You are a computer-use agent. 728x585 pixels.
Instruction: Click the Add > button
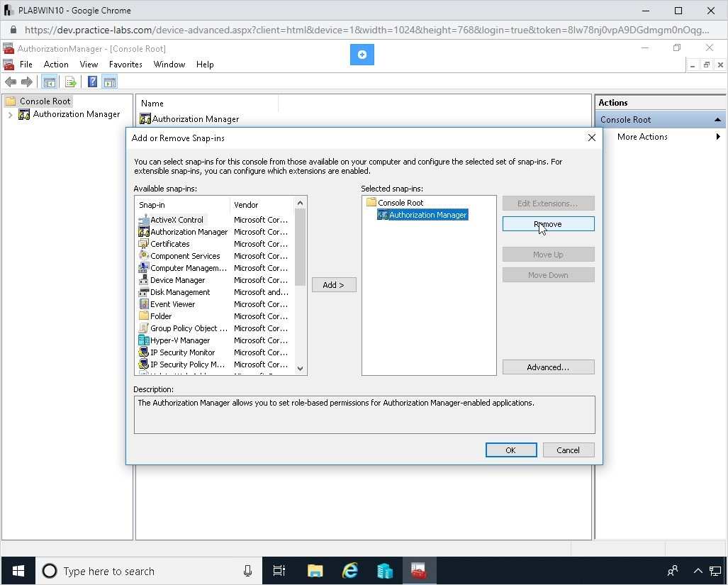point(334,284)
